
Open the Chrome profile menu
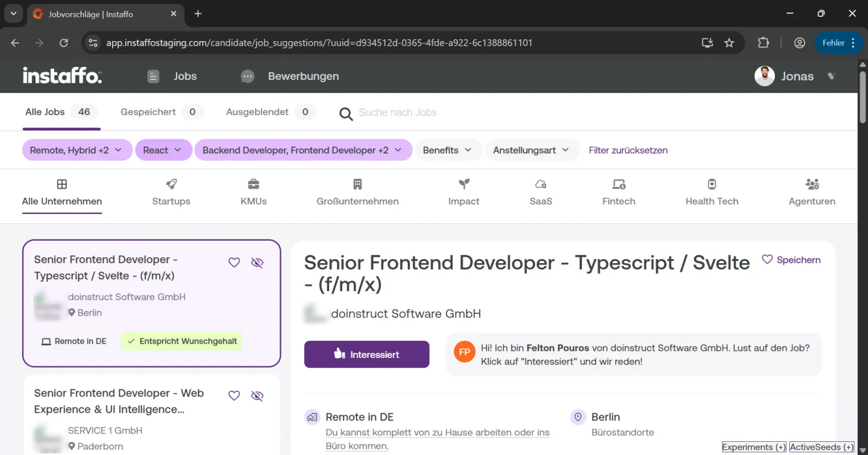click(799, 43)
